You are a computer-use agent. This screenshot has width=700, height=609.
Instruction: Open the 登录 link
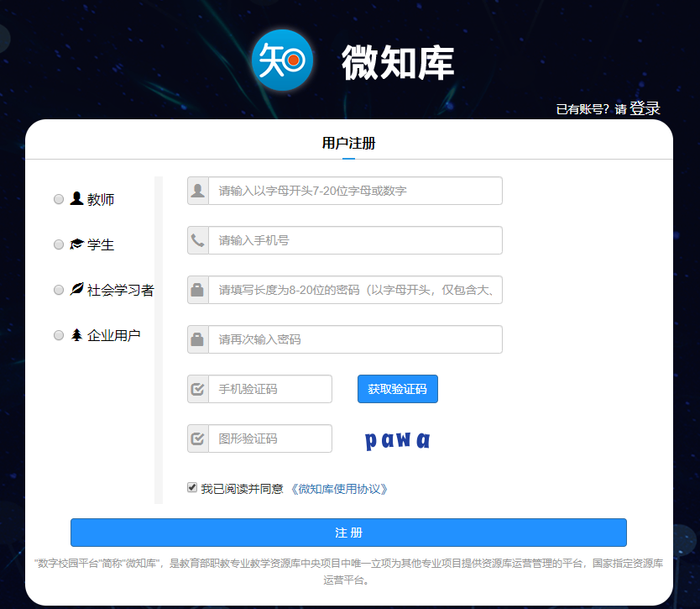click(645, 108)
